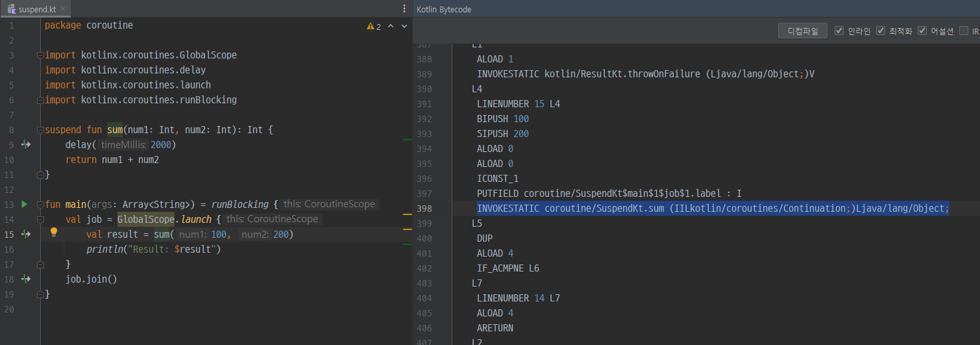Image resolution: width=980 pixels, height=345 pixels.
Task: Click the 'ARETURN' bytecode instruction
Action: [x=495, y=328]
